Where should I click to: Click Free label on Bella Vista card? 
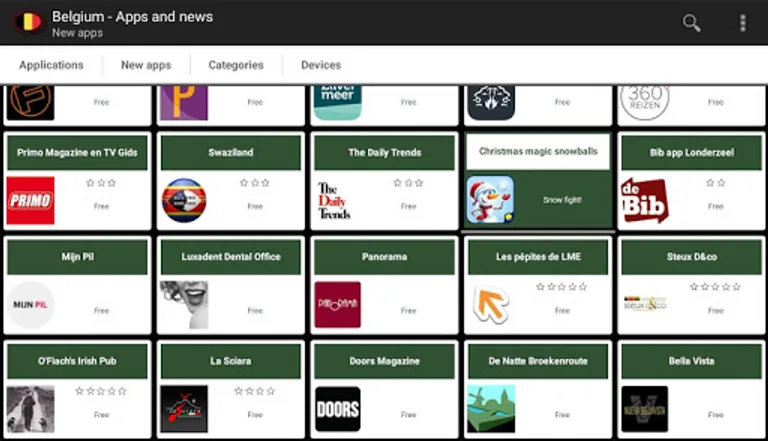tap(716, 415)
